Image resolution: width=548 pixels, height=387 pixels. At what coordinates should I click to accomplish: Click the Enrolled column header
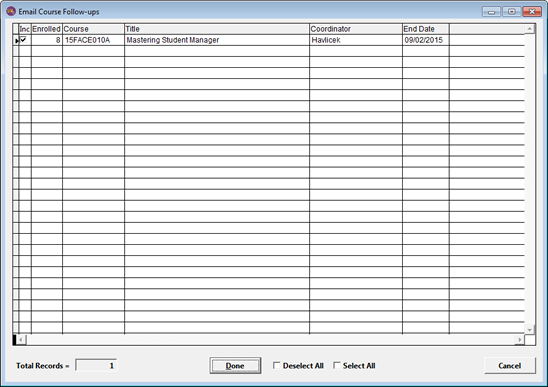click(x=47, y=29)
